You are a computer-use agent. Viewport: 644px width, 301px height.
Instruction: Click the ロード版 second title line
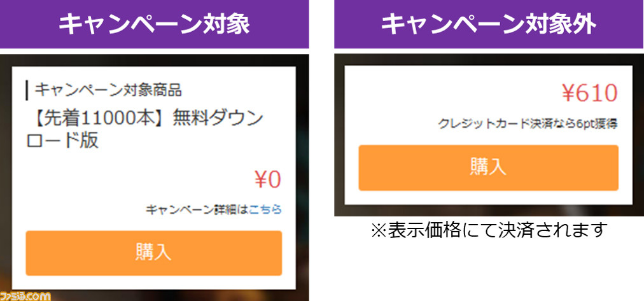[x=62, y=141]
